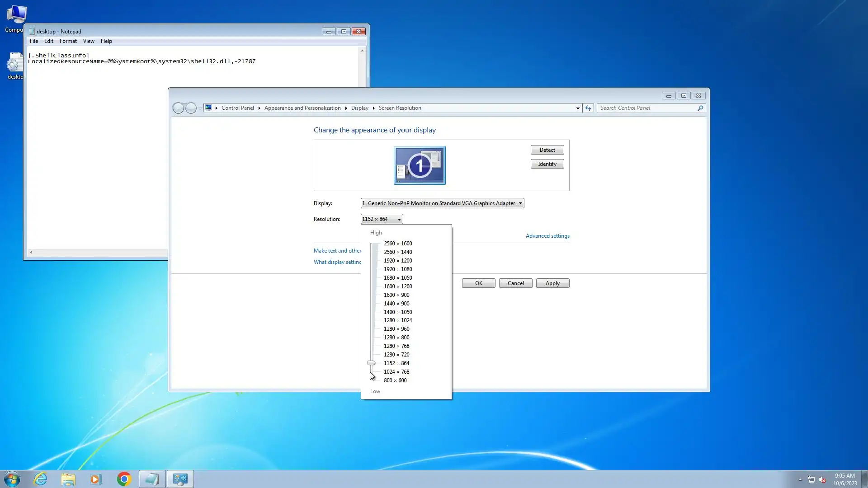This screenshot has height=488, width=868.
Task: Open Google Chrome from the taskbar
Action: coord(124,479)
